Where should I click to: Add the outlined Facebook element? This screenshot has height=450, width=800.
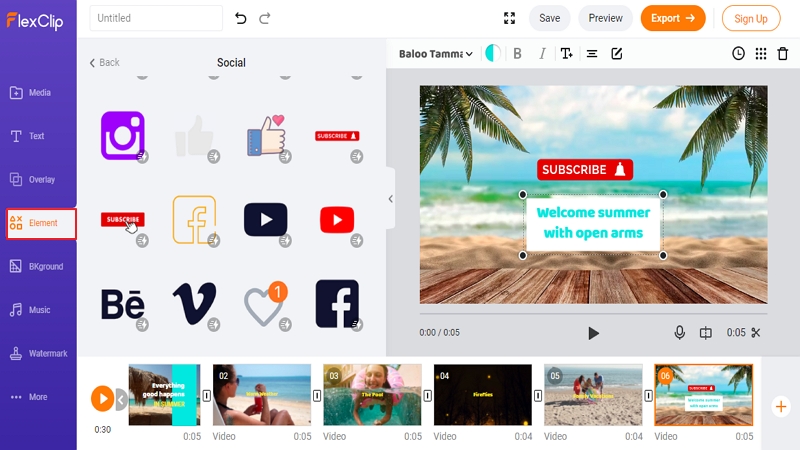tap(194, 220)
